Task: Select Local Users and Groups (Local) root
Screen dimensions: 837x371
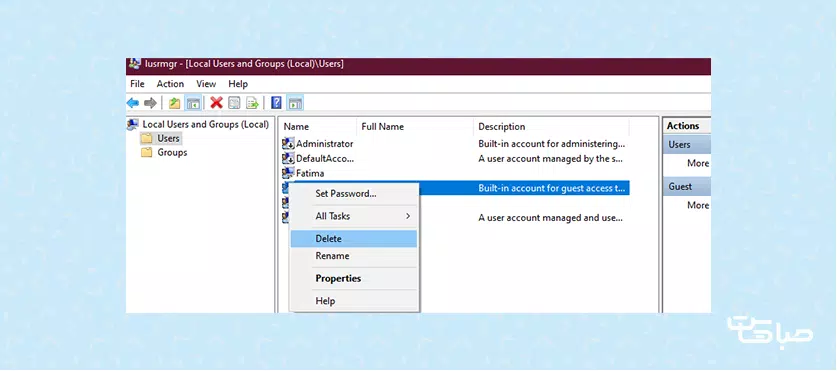Action: pyautogui.click(x=206, y=124)
